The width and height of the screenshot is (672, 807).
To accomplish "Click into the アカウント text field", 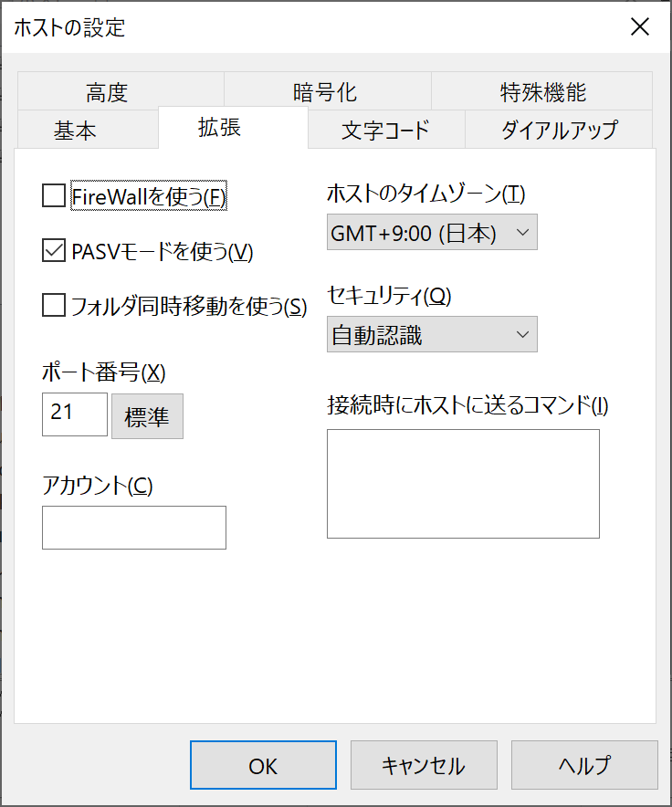I will point(134,528).
